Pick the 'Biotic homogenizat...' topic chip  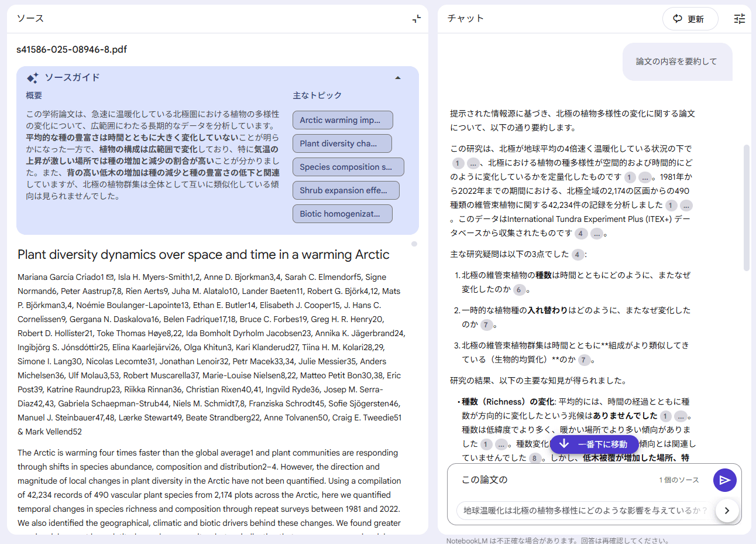[342, 214]
